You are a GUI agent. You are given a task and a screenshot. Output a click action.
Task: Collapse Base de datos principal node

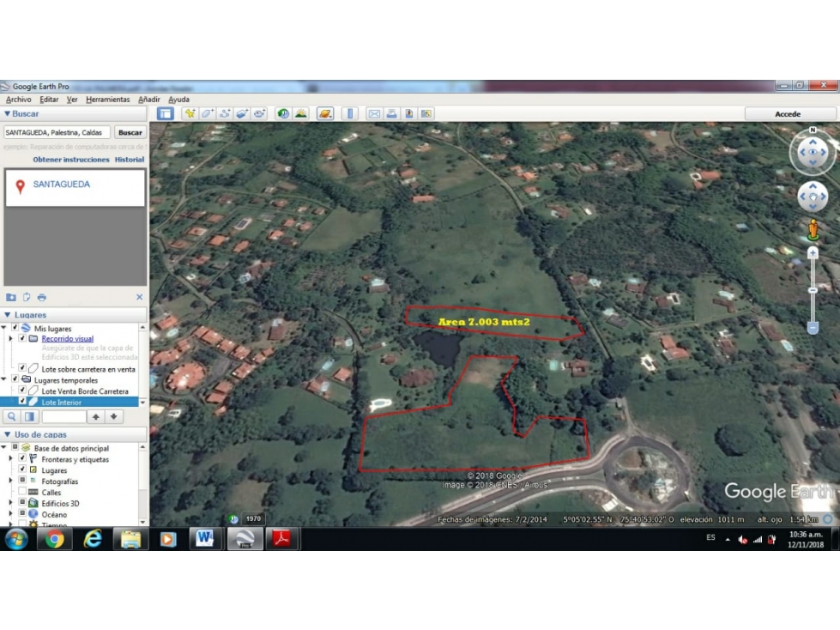[x=3, y=448]
